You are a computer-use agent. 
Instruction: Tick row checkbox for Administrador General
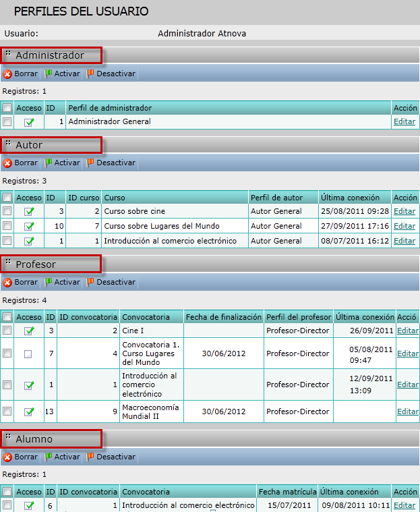pos(7,122)
